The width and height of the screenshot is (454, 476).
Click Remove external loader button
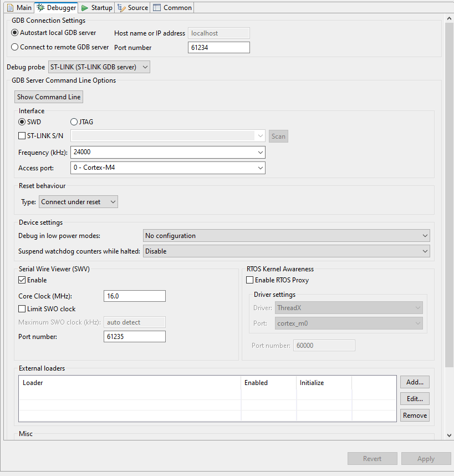point(415,416)
